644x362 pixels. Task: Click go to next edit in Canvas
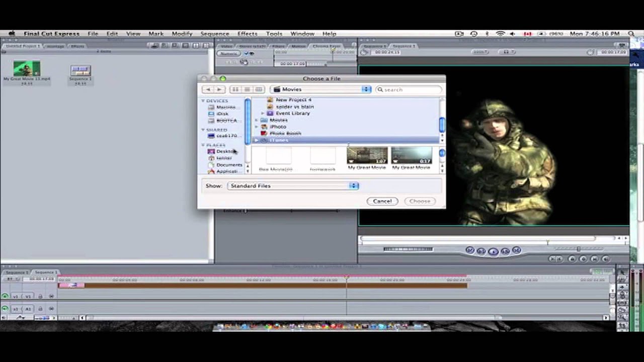coord(516,250)
